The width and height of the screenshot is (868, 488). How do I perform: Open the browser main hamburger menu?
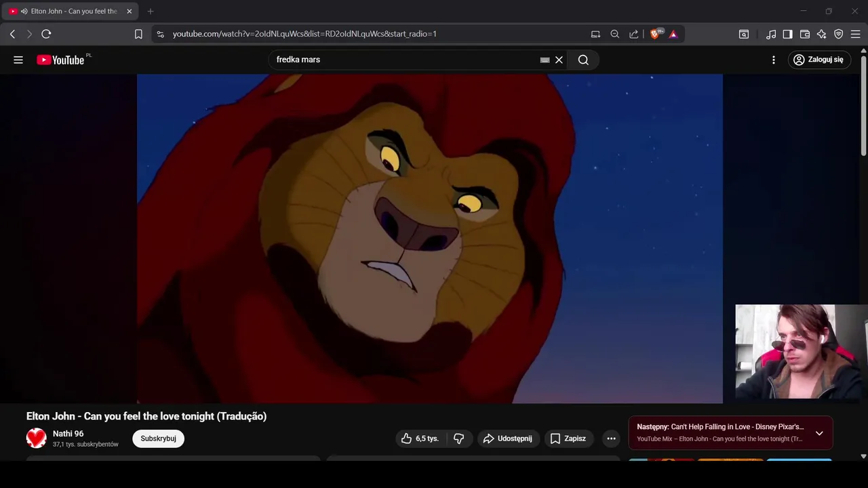[855, 34]
